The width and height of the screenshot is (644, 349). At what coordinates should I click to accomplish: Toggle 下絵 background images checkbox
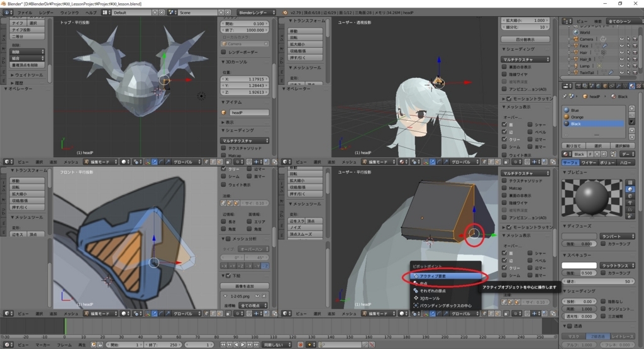point(228,275)
